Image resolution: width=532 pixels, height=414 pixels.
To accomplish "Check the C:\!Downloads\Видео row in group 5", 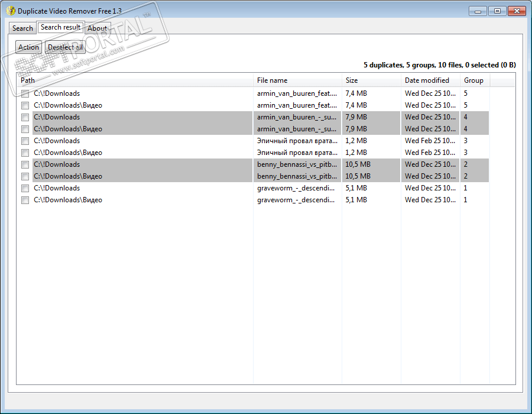I will click(25, 105).
